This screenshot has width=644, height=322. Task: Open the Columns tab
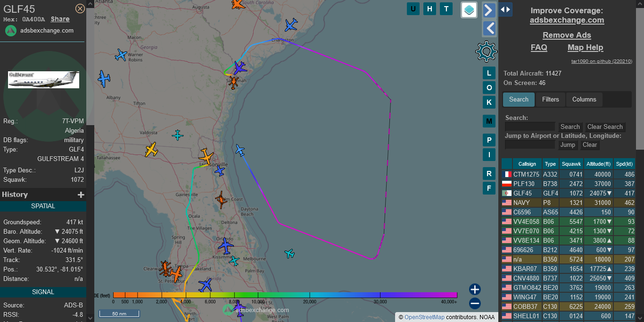coord(584,100)
